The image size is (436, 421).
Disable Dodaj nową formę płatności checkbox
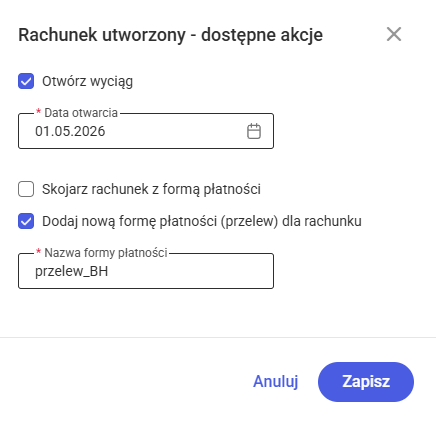point(26,221)
